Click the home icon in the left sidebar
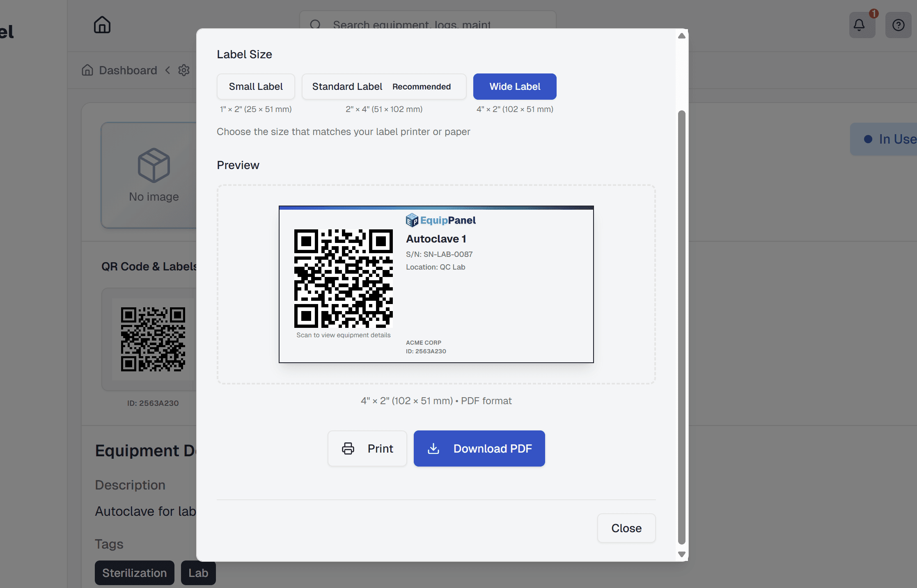Image resolution: width=917 pixels, height=588 pixels. point(102,25)
